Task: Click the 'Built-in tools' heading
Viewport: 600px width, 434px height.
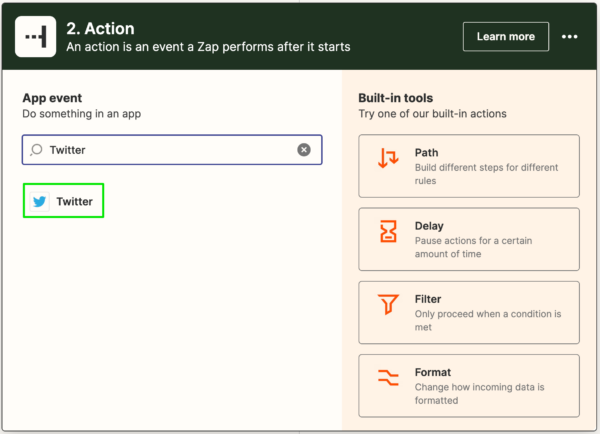Action: [x=395, y=98]
